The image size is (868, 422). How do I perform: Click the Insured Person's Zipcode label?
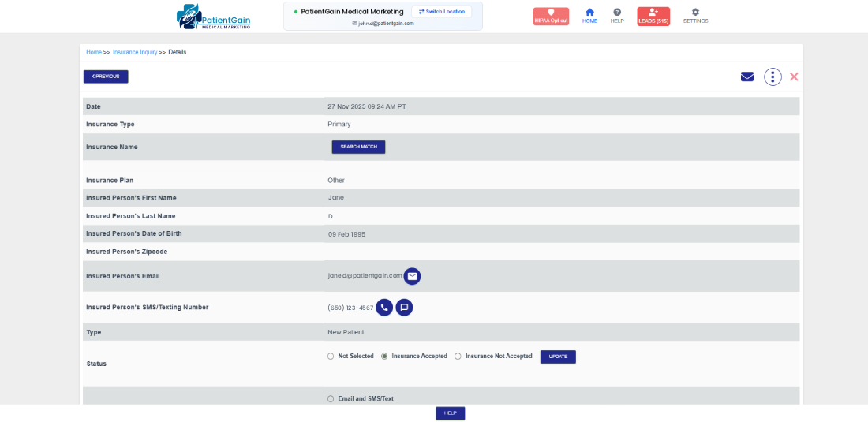click(127, 252)
